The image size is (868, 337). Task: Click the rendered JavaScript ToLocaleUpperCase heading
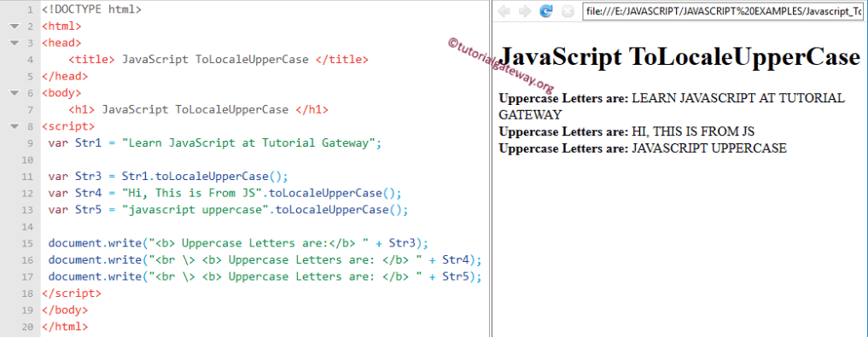coord(679,57)
